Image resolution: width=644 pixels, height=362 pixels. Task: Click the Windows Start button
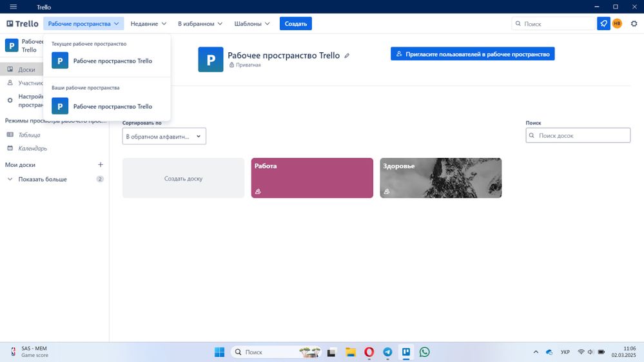point(219,352)
